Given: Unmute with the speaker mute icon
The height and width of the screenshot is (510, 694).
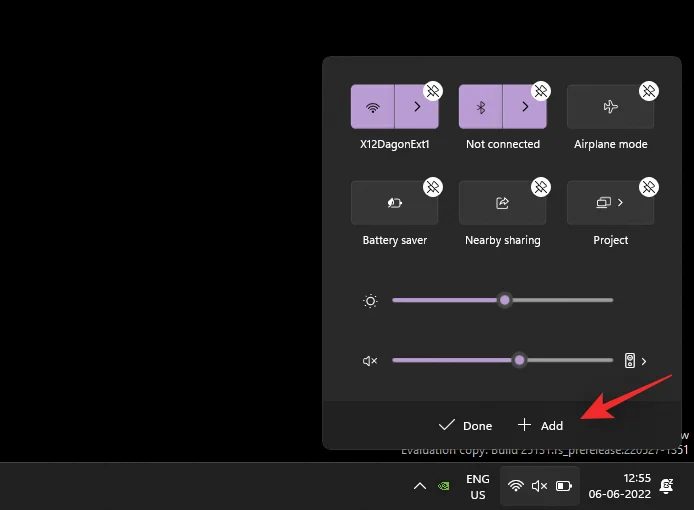Looking at the screenshot, I should pyautogui.click(x=370, y=361).
